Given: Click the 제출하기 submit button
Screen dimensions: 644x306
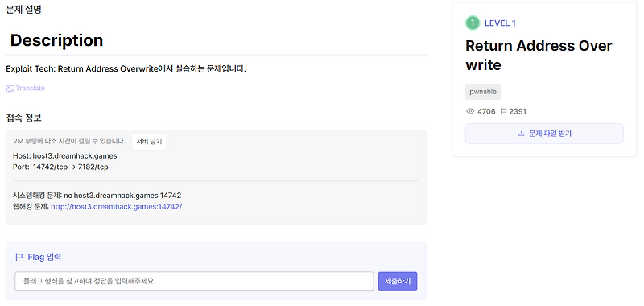Looking at the screenshot, I should point(397,281).
